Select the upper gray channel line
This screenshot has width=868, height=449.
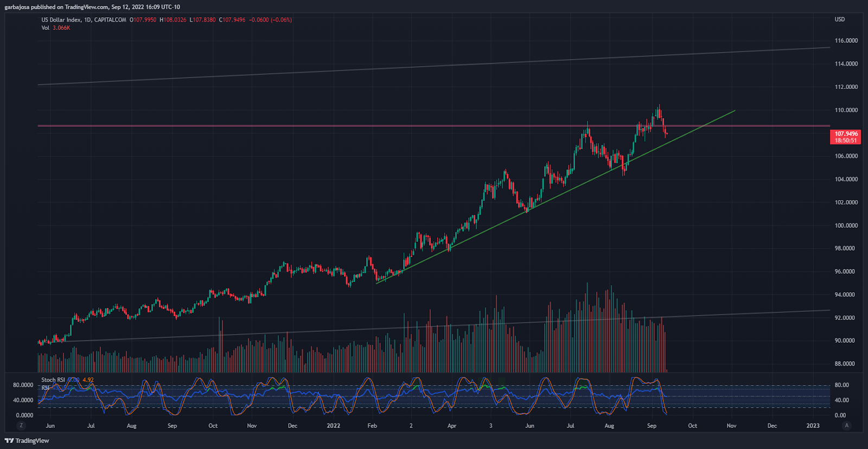pos(434,66)
